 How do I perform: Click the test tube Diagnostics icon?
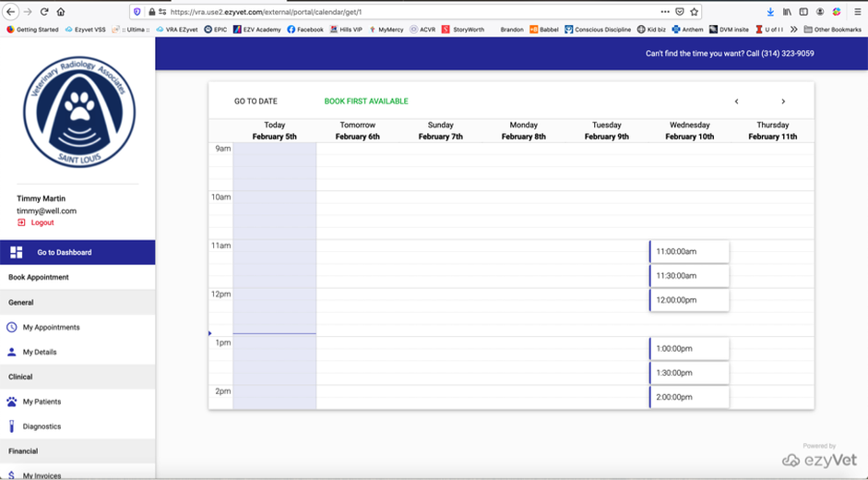pos(12,426)
